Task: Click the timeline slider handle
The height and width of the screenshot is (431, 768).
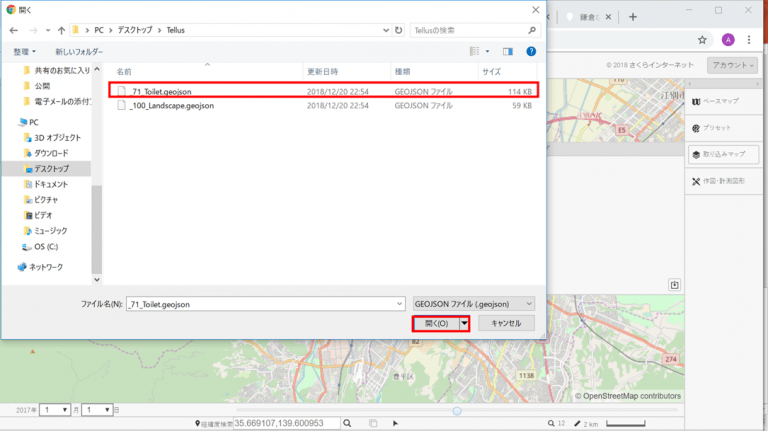Action: pyautogui.click(x=457, y=411)
